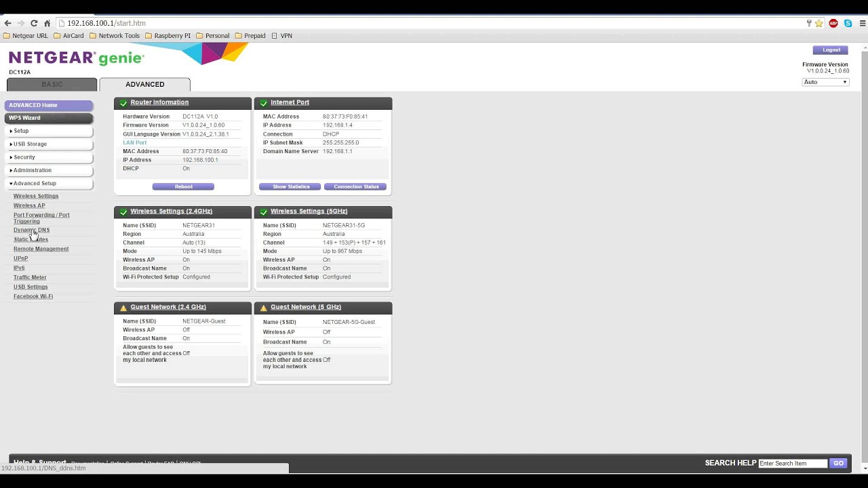Bookmark this page with the star icon
Viewport: 868px width, 488px height.
click(818, 23)
